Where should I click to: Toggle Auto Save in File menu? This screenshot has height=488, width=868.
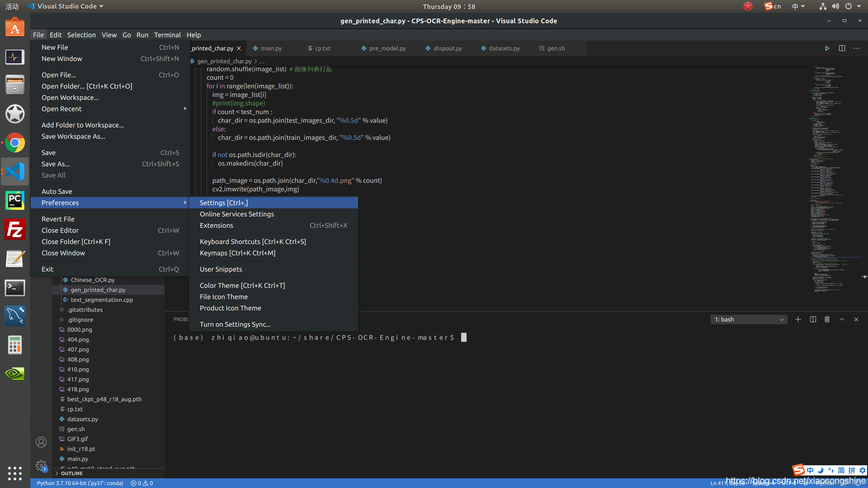(57, 191)
